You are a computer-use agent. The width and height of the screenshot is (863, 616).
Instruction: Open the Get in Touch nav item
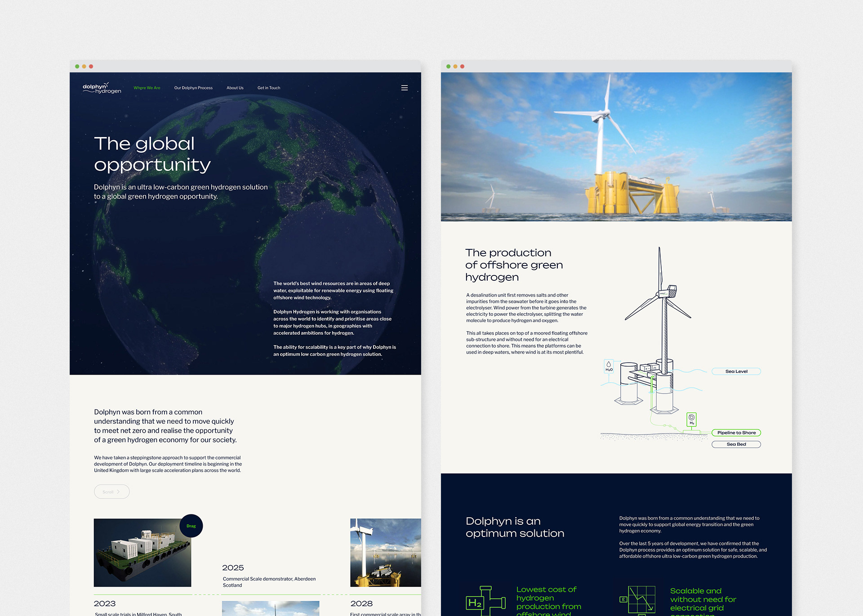tap(269, 88)
